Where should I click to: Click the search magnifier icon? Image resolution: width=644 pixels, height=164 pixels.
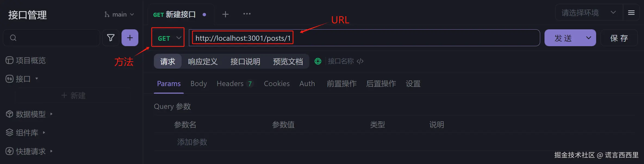(13, 38)
